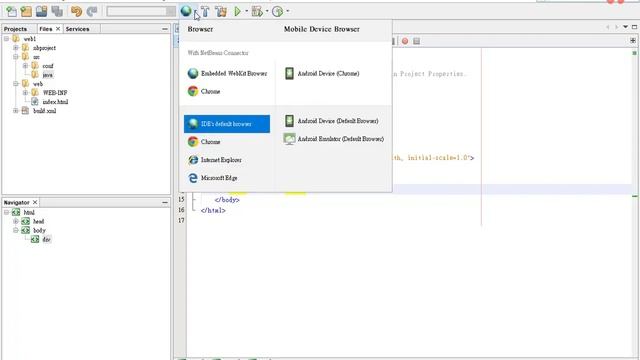640x360 pixels.
Task: Click the Undo toolbar icon
Action: pyautogui.click(x=76, y=11)
